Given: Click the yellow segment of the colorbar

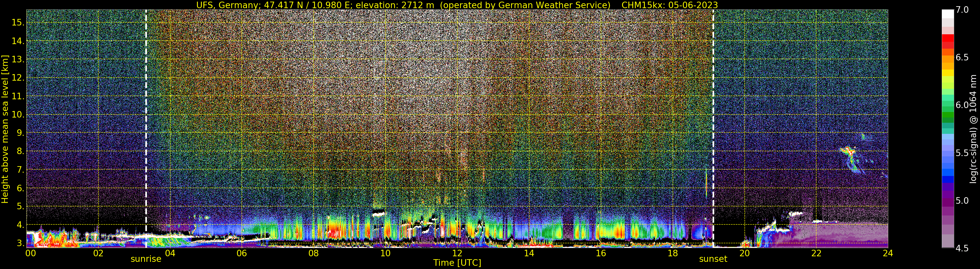Looking at the screenshot, I should tap(948, 73).
